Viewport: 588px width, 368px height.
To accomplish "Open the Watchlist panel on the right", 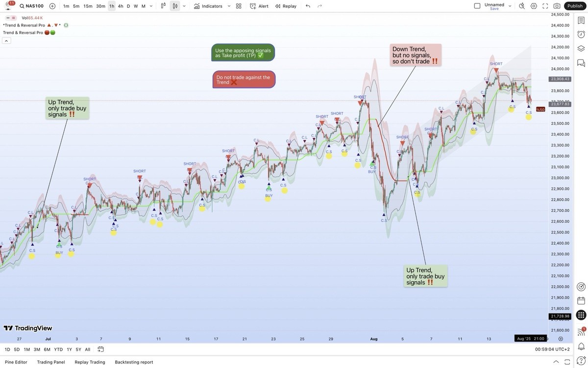I will point(580,20).
